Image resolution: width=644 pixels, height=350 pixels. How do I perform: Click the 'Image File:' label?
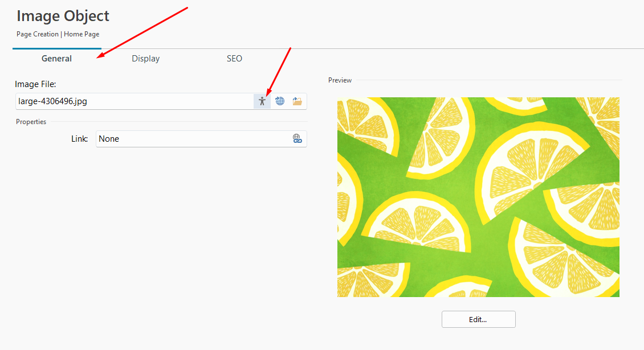click(35, 84)
